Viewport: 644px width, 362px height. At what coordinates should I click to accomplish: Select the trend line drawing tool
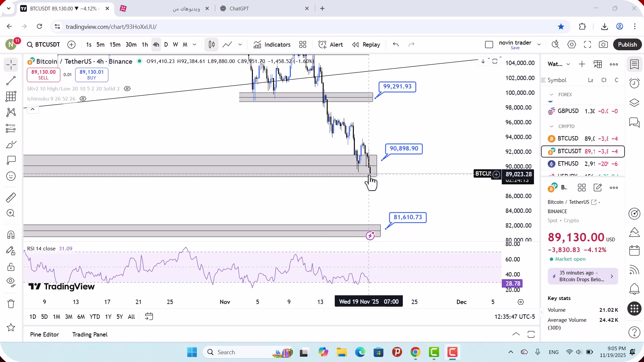[11, 80]
